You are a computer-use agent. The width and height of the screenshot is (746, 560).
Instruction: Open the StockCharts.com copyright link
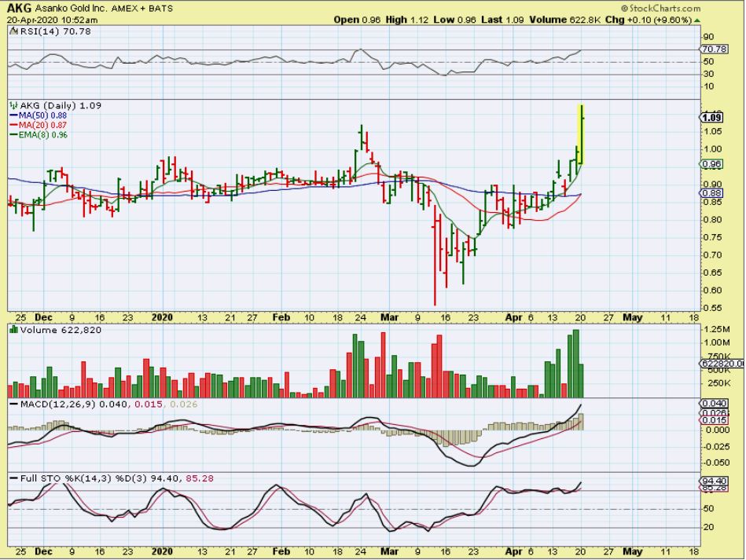(660, 8)
